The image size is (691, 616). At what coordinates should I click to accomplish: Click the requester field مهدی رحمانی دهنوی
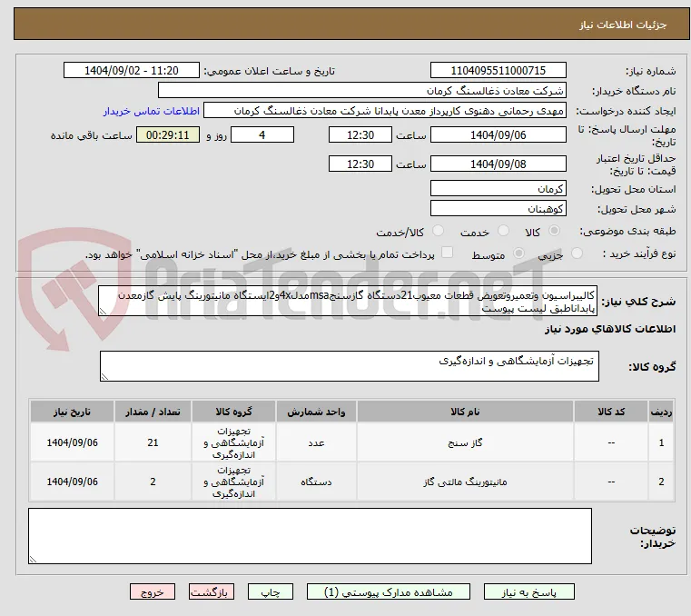tap(385, 111)
